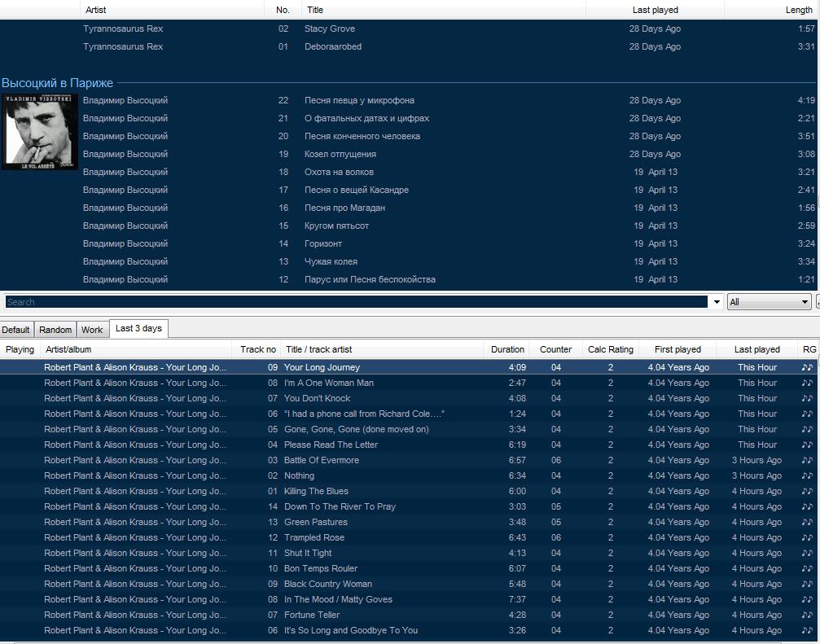Click the RG note icon for Killing The Blues
This screenshot has height=644, width=820.
pyautogui.click(x=807, y=491)
